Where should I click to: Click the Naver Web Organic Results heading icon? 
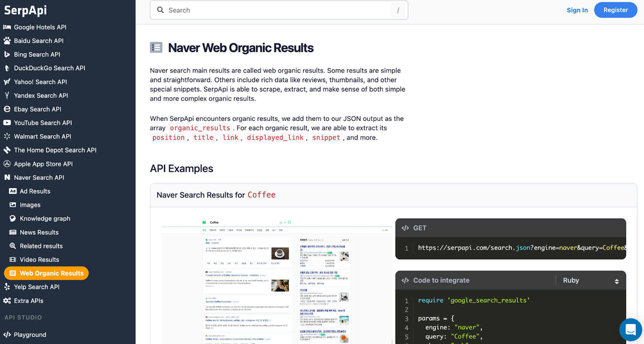pyautogui.click(x=156, y=48)
